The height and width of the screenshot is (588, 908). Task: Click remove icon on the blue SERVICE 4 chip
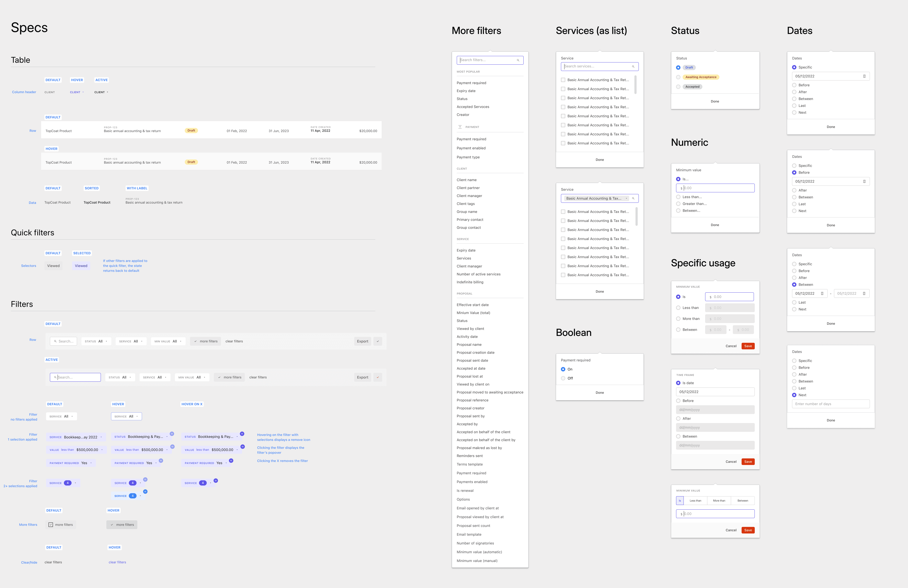(x=145, y=492)
